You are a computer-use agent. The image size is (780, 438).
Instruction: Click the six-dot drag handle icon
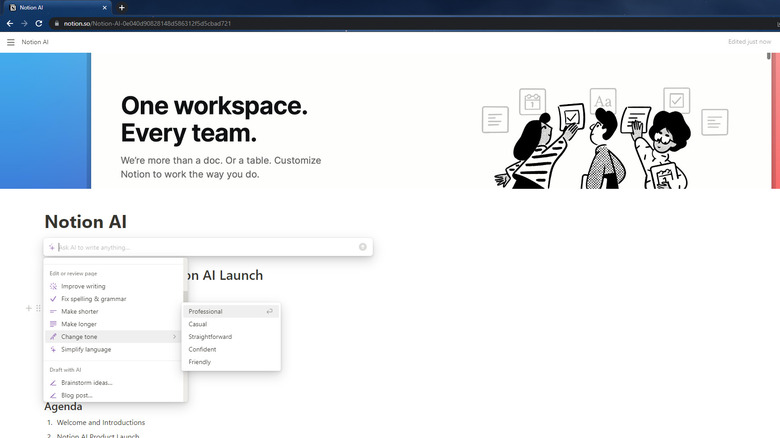pyautogui.click(x=38, y=308)
